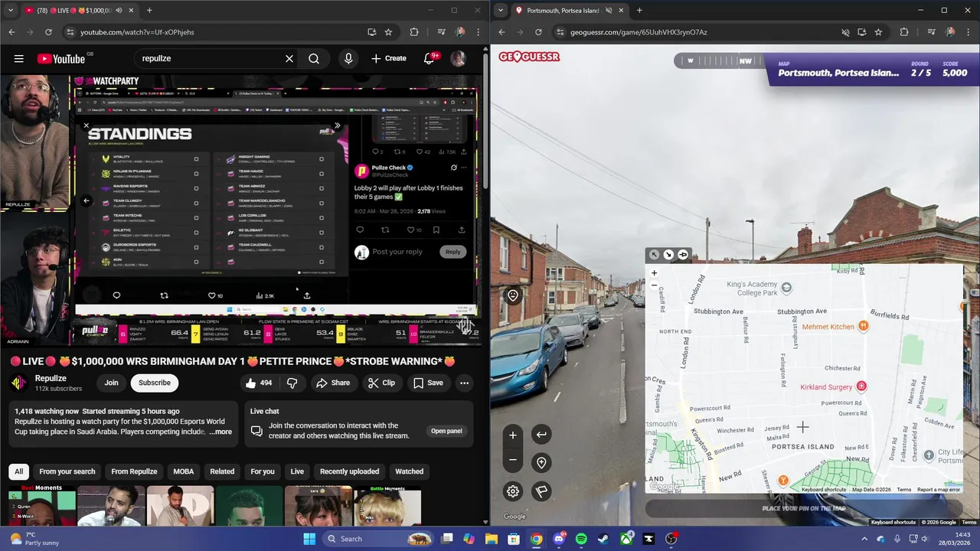980x551 pixels.
Task: Open the live chat panel
Action: tap(446, 431)
